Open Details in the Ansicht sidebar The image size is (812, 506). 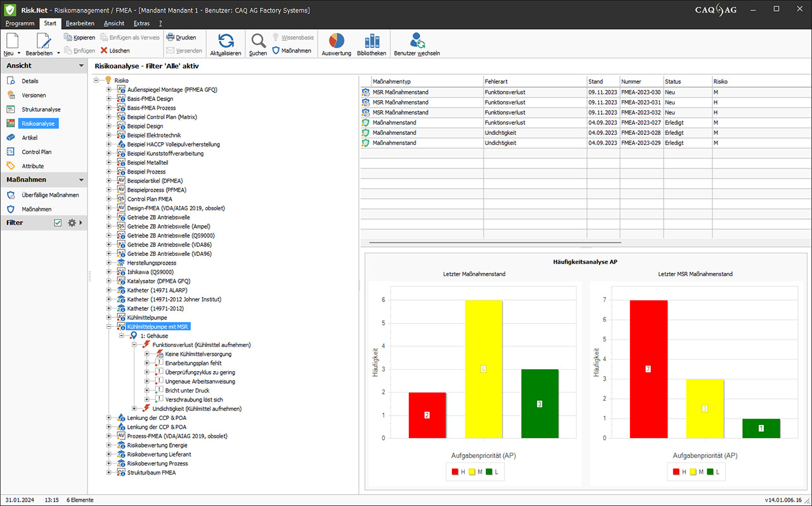pyautogui.click(x=30, y=81)
